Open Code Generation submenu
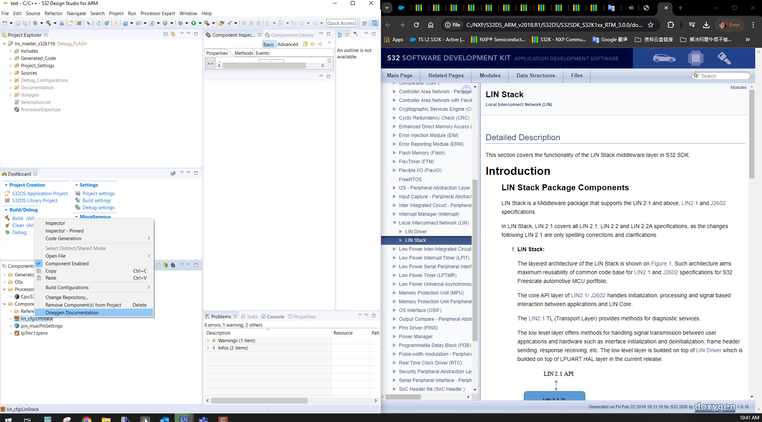762x422 pixels. point(94,238)
